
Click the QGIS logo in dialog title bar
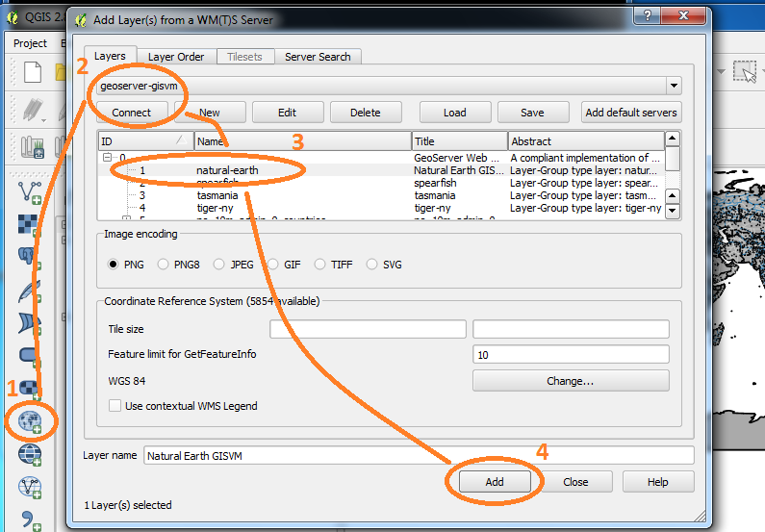click(x=81, y=20)
